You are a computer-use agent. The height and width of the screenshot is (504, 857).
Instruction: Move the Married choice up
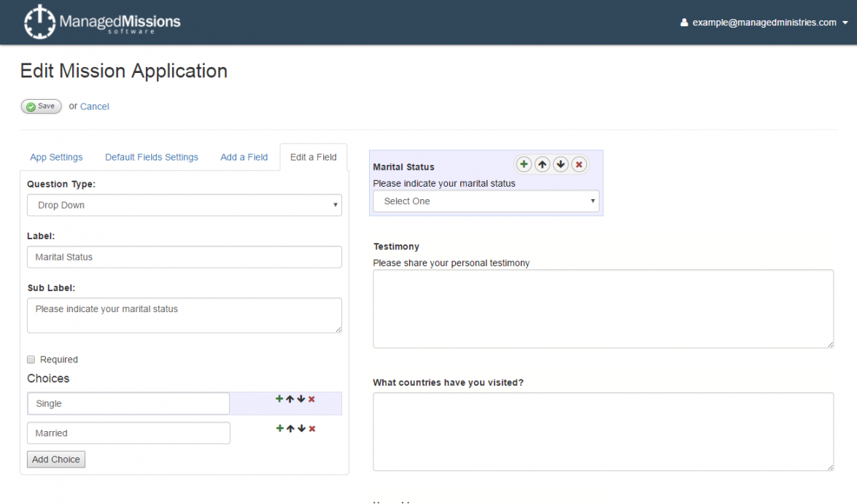click(x=290, y=429)
